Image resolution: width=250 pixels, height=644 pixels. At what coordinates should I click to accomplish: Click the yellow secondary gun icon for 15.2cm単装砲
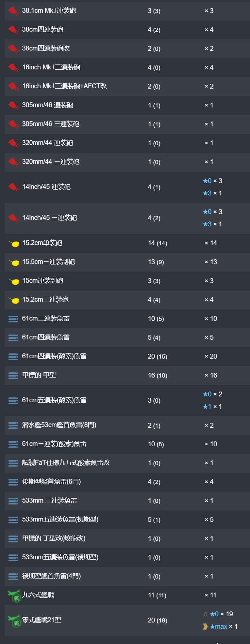(13, 243)
